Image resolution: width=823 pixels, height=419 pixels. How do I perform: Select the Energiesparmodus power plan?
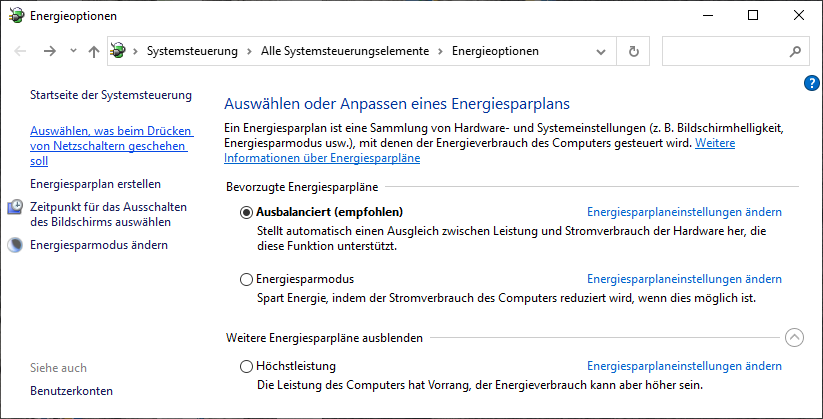tap(247, 279)
